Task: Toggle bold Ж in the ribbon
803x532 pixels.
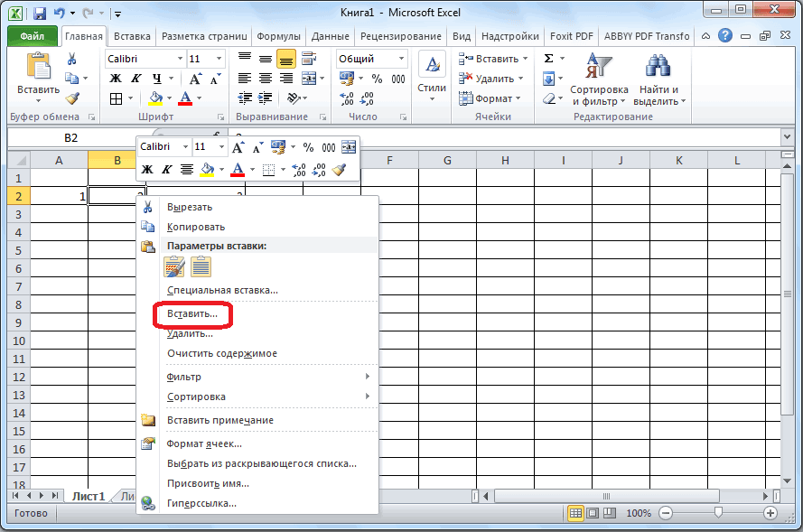Action: pos(116,79)
